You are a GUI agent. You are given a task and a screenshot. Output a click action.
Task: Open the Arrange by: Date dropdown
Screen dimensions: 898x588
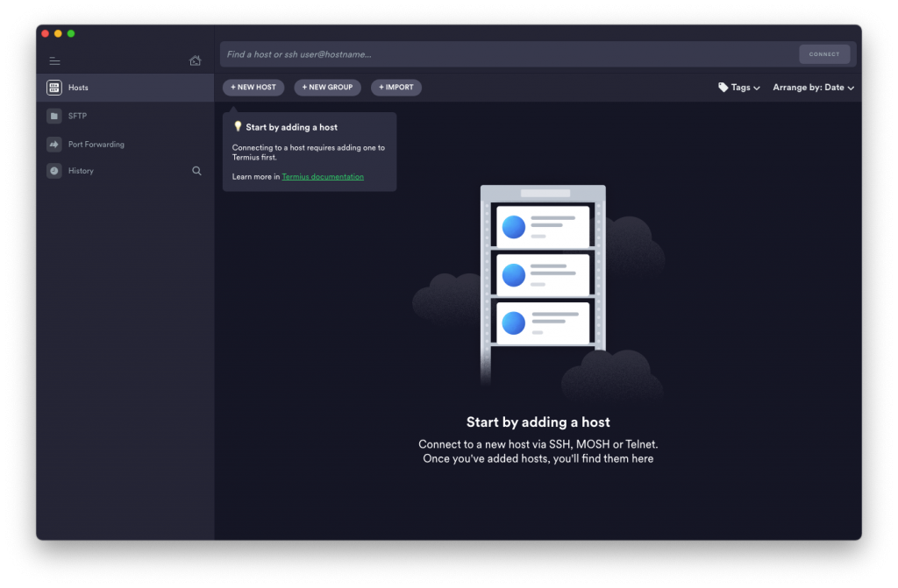(x=813, y=88)
